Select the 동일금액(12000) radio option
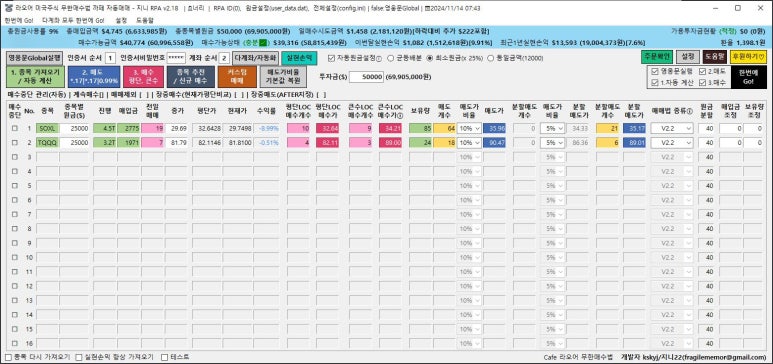The height and width of the screenshot is (364, 773). point(491,58)
